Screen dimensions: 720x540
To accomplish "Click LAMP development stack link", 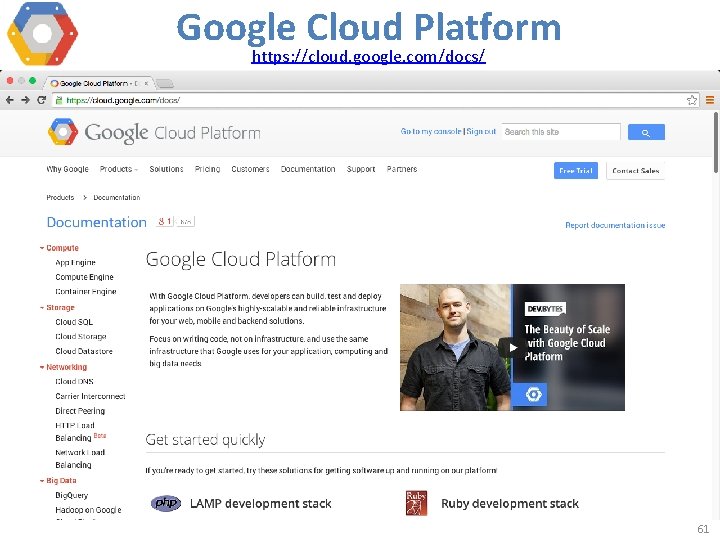I will tap(260, 504).
